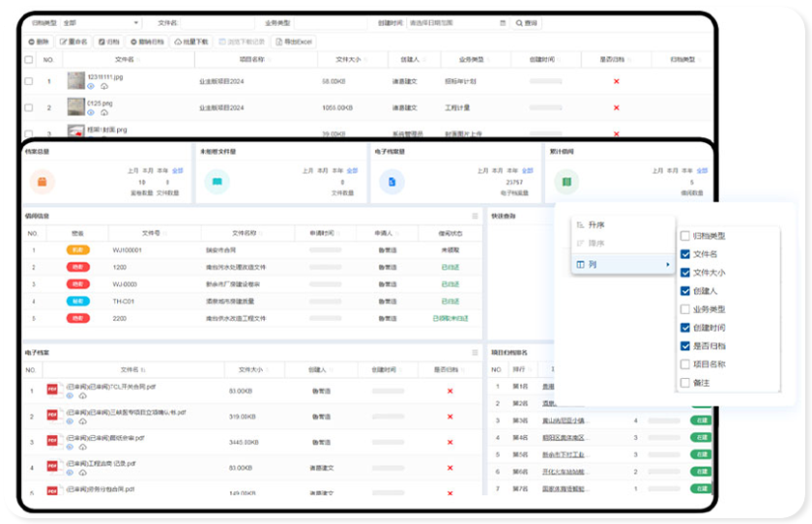Viewport: 812px width, 524px height.
Task: Click the calendar icon in 创建时间 field
Action: (x=503, y=22)
